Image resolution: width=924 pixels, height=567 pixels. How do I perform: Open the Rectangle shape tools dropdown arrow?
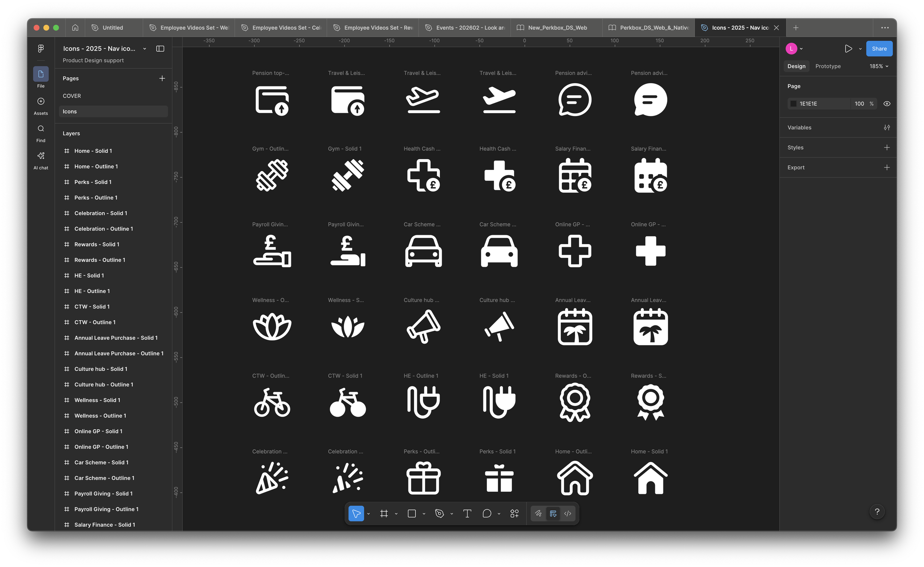click(424, 514)
